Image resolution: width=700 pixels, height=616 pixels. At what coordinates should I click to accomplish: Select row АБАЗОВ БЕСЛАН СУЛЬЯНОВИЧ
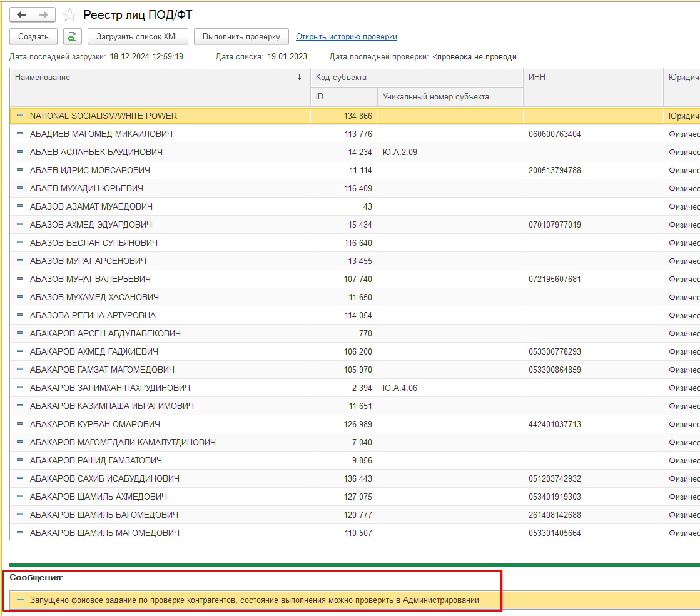pyautogui.click(x=355, y=243)
